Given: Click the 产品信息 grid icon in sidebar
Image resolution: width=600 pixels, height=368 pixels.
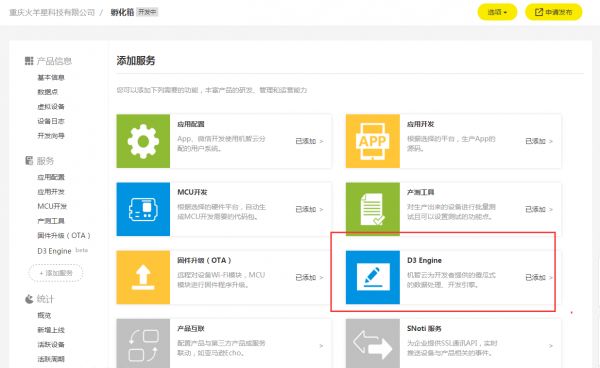Looking at the screenshot, I should (29, 61).
